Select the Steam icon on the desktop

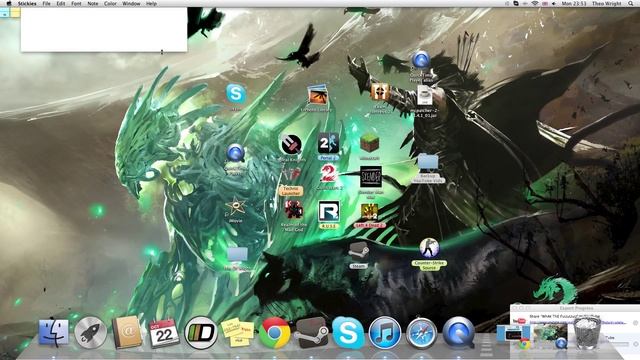tap(358, 251)
